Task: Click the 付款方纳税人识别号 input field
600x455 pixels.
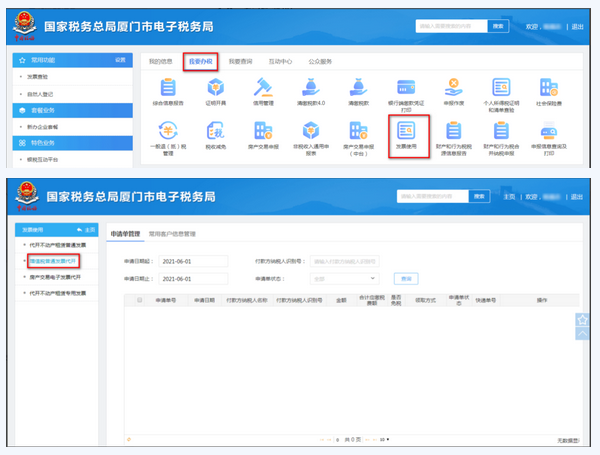Action: click(x=345, y=260)
